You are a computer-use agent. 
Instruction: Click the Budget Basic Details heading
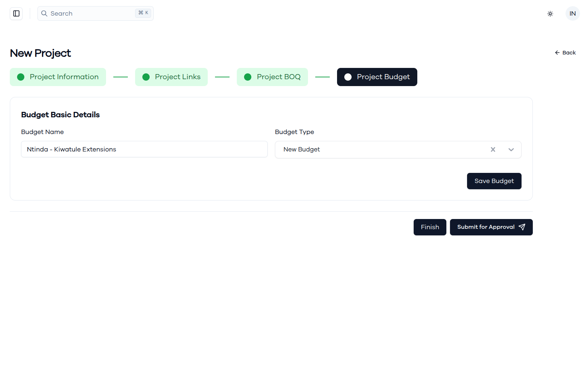[x=60, y=115]
